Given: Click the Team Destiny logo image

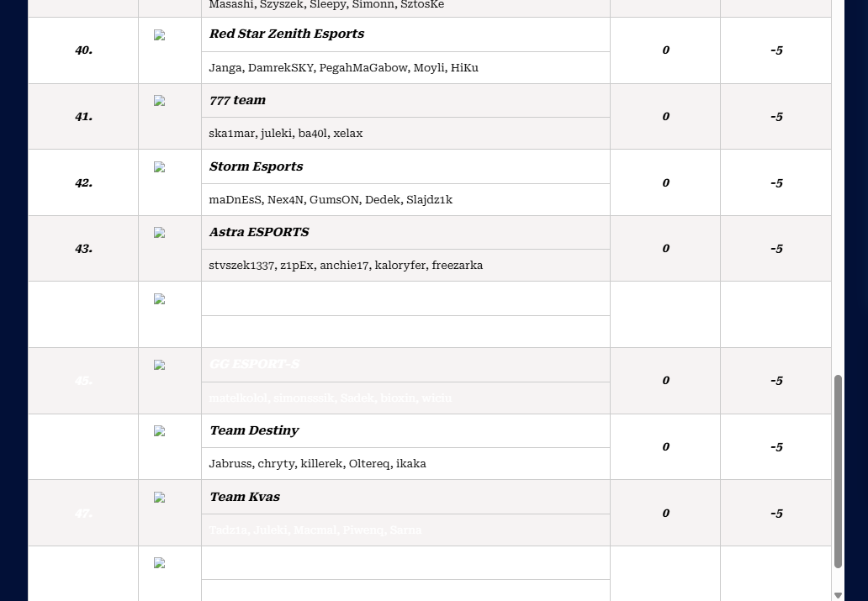Looking at the screenshot, I should [159, 431].
